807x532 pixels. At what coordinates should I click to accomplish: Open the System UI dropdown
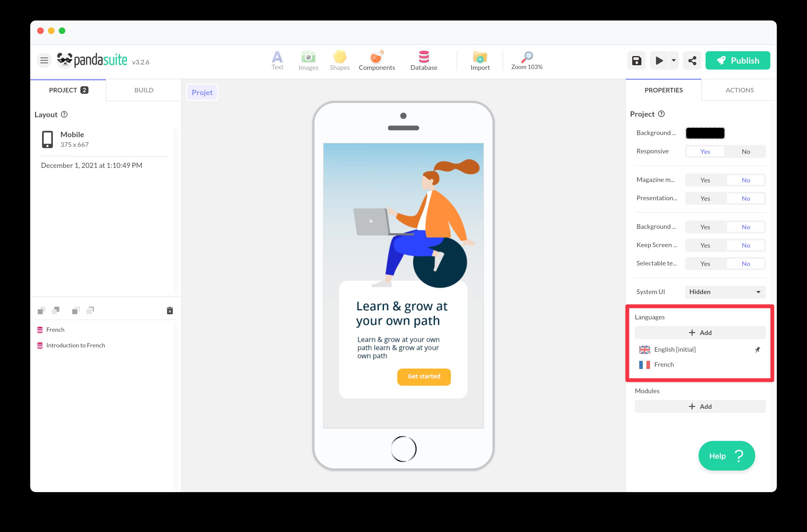click(725, 292)
